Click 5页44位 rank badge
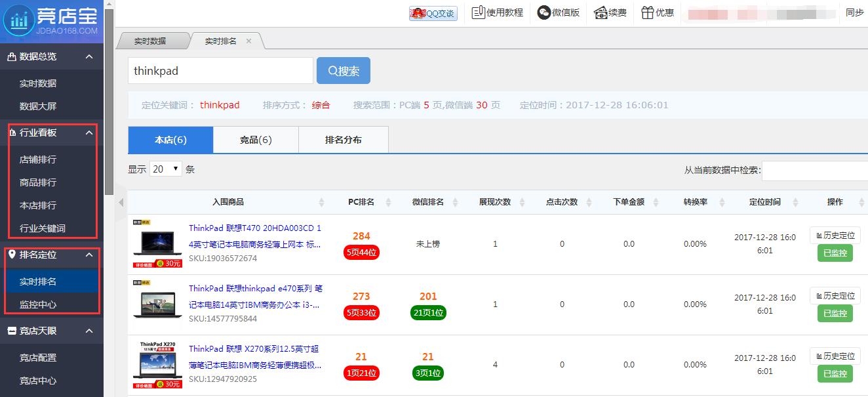The width and height of the screenshot is (868, 397). click(x=361, y=252)
